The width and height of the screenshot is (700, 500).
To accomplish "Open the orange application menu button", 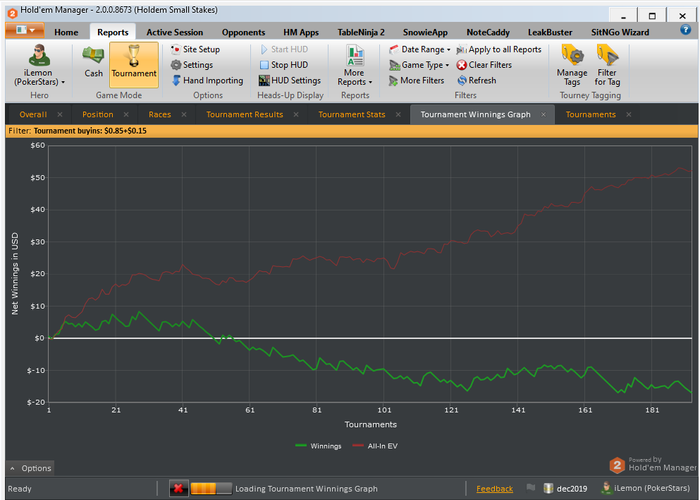I will tap(25, 30).
